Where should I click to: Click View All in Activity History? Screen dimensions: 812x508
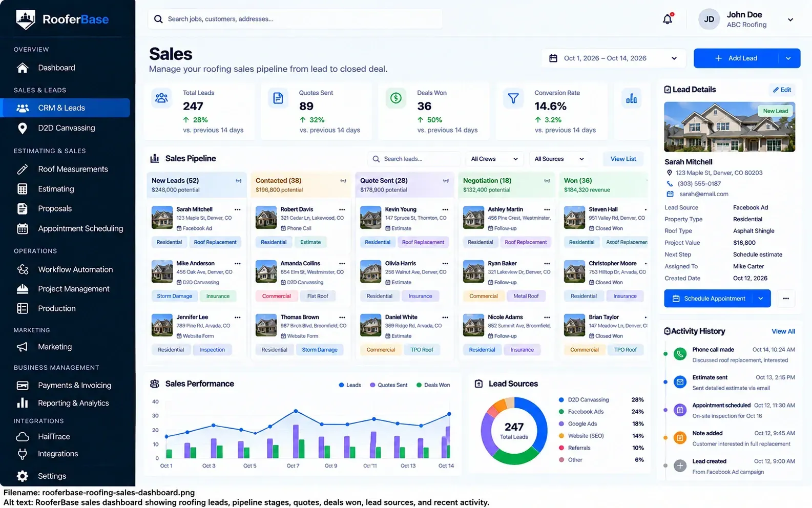pos(783,331)
